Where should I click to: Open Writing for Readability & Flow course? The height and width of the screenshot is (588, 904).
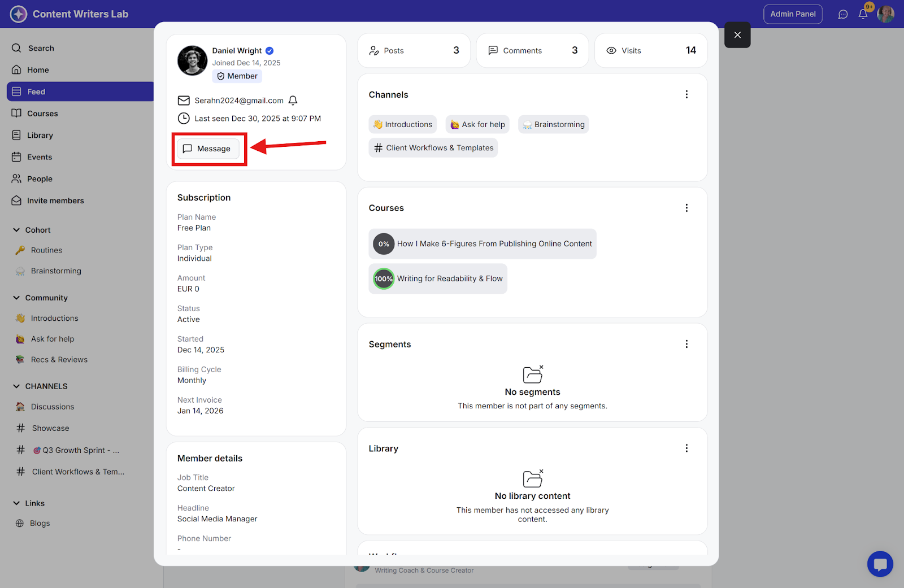pos(438,278)
